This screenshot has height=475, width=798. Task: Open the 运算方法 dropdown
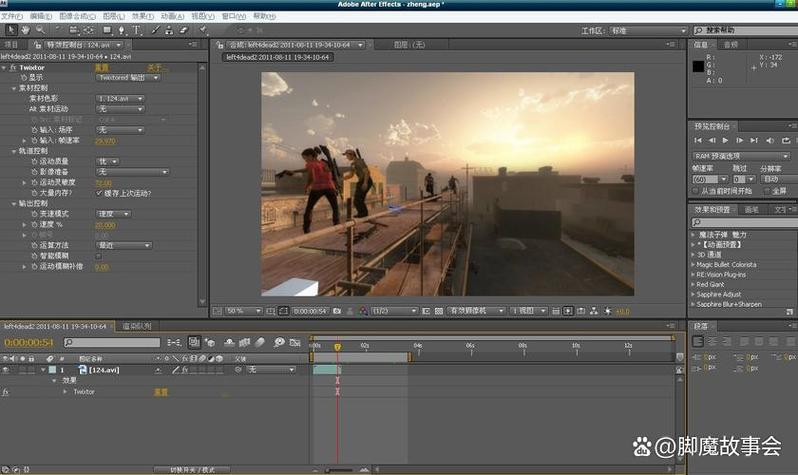pyautogui.click(x=124, y=245)
